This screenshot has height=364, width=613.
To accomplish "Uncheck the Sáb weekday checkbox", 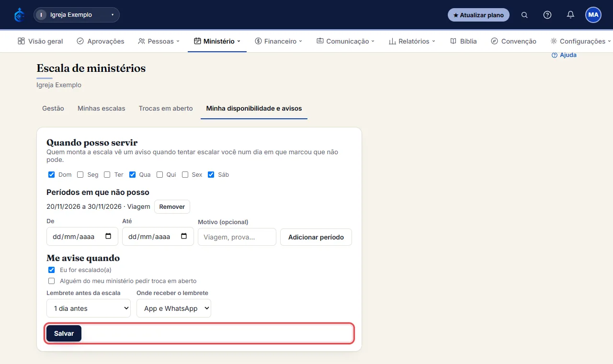I will (211, 175).
